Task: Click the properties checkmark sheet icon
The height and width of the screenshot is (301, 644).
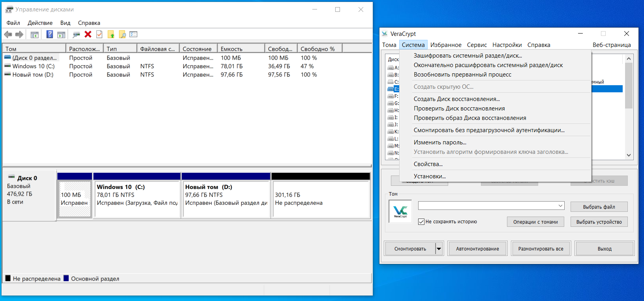Action: tap(100, 34)
